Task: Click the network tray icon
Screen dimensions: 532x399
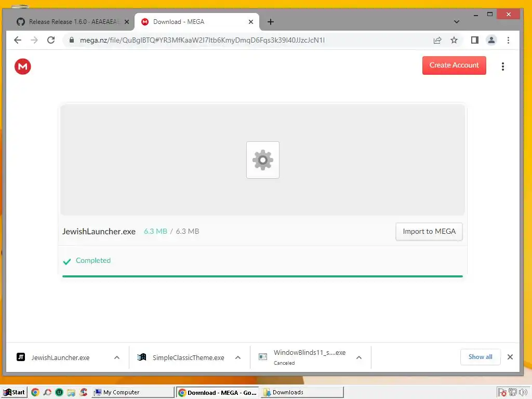Action: point(513,392)
